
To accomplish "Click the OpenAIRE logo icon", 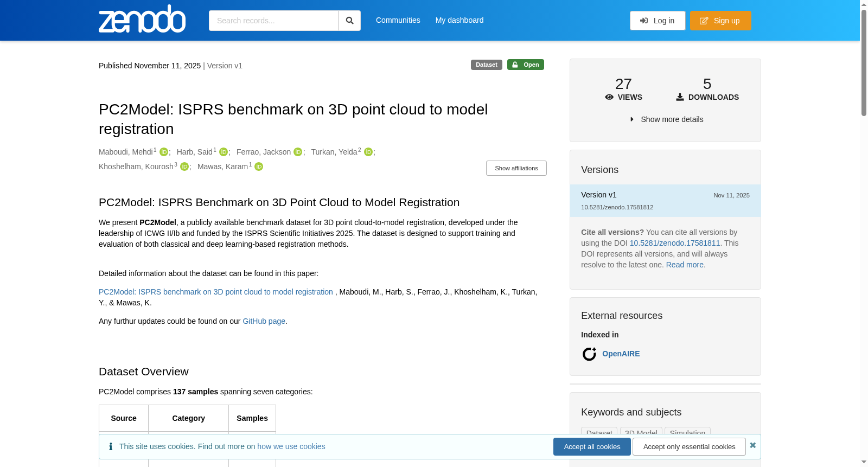I will (x=589, y=354).
